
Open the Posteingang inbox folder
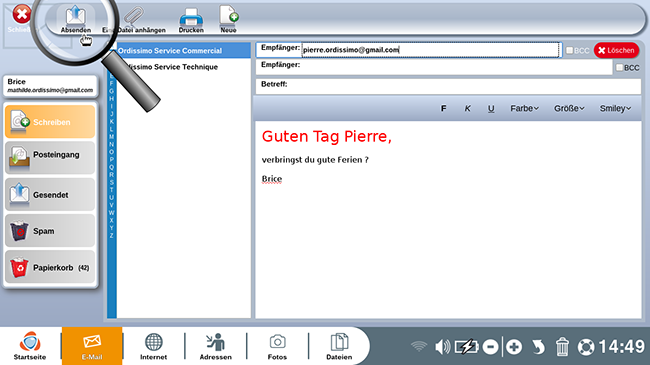(x=50, y=157)
